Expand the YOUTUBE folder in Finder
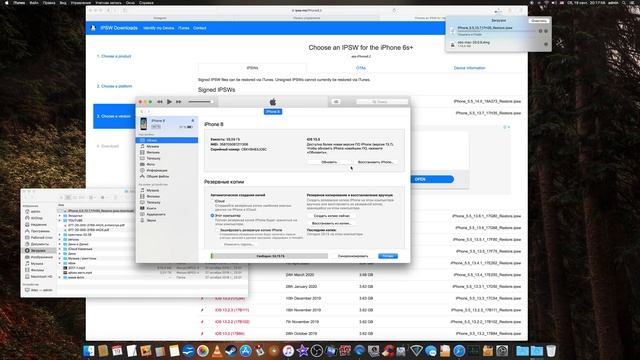 click(x=60, y=220)
